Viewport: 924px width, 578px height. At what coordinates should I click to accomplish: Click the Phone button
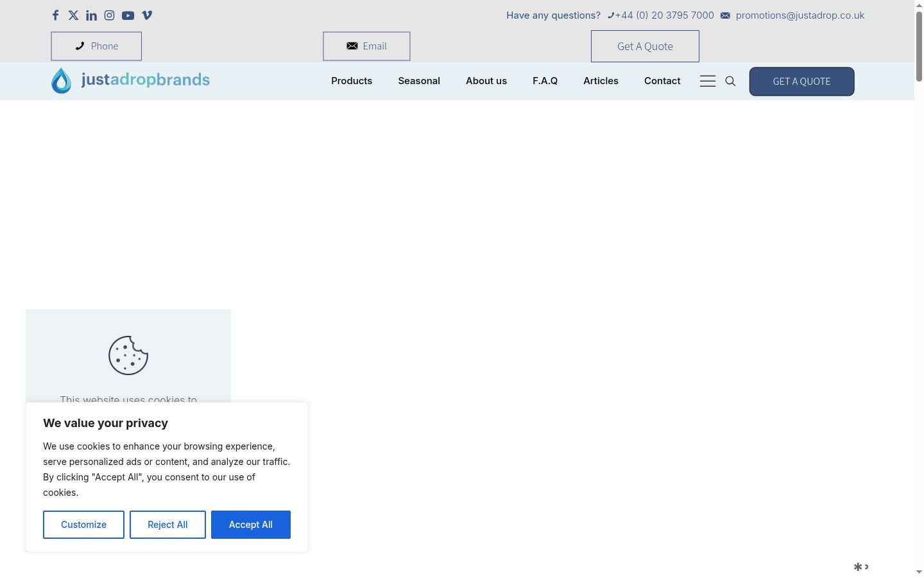(96, 46)
